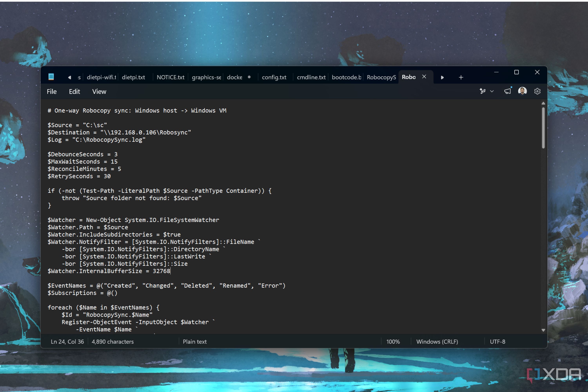This screenshot has width=588, height=392.
Task: Switch to the graphics-se tab
Action: [x=206, y=77]
